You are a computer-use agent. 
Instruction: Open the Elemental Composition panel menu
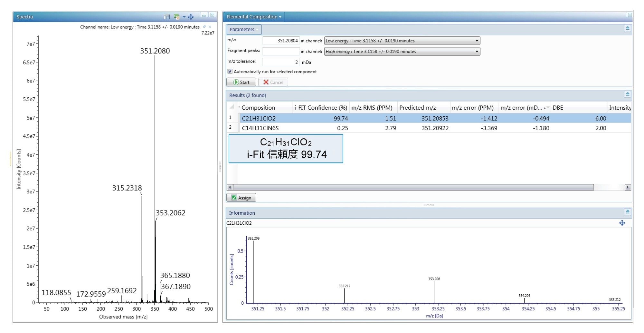(254, 17)
